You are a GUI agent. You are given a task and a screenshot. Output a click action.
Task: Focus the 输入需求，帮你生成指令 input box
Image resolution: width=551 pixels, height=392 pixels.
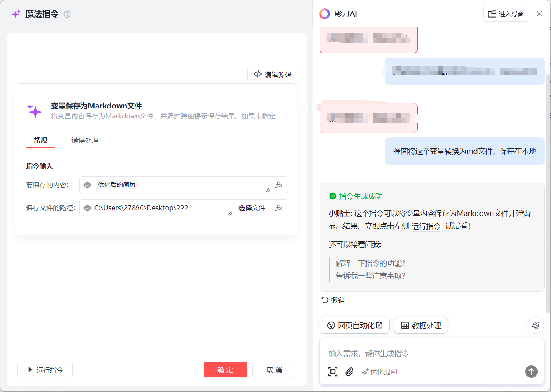click(x=432, y=354)
